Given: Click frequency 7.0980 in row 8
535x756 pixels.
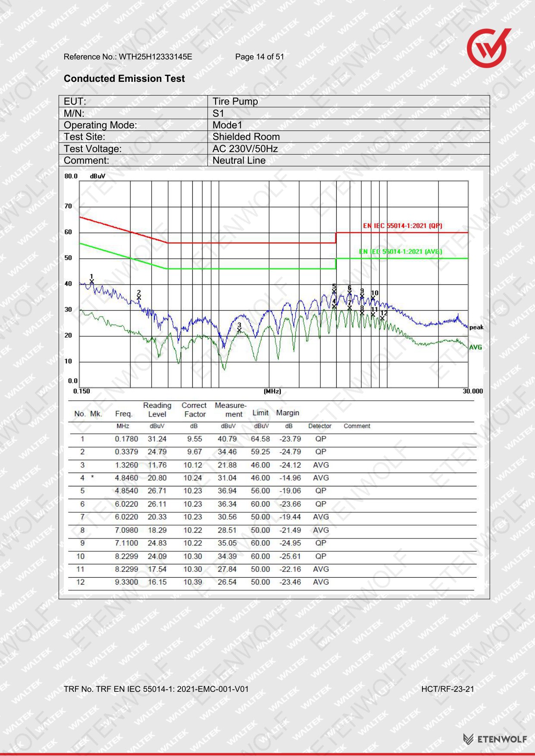Looking at the screenshot, I should point(126,530).
